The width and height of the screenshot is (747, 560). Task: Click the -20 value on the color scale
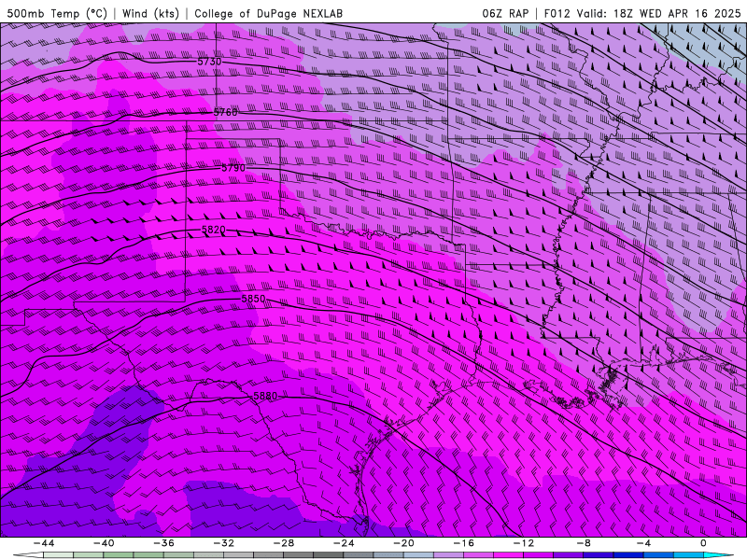pyautogui.click(x=403, y=543)
